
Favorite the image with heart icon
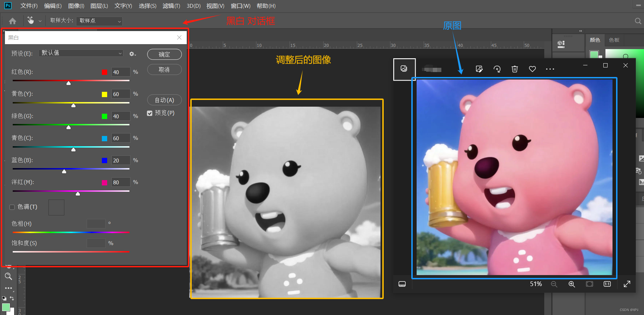[x=532, y=69]
